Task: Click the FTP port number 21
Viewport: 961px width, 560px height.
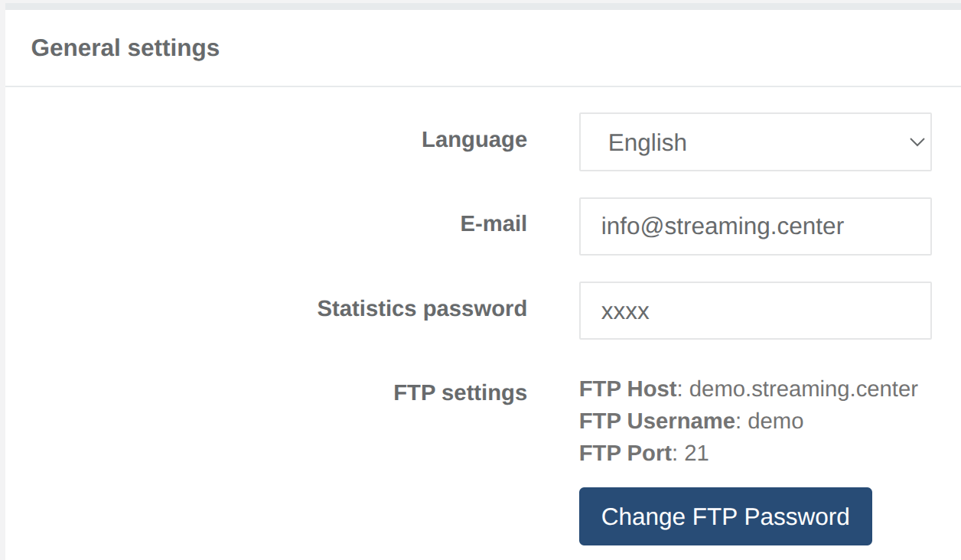Action: point(697,453)
